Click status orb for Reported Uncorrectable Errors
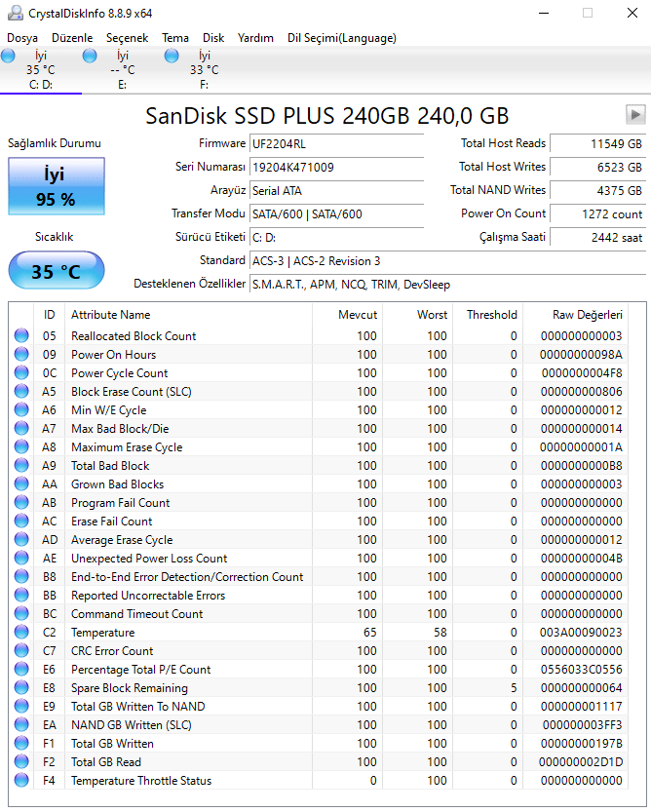The height and width of the screenshot is (812, 651). [21, 595]
